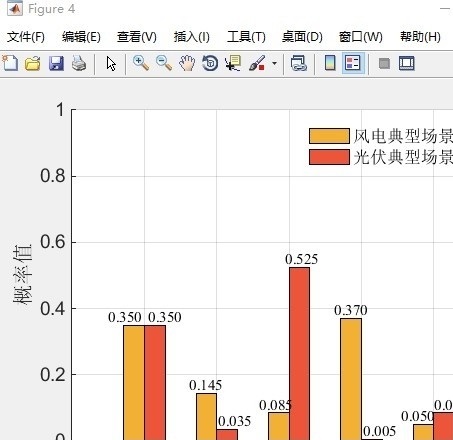The height and width of the screenshot is (440, 453).
Task: Open the 编辑(E) menu
Action: (x=81, y=37)
